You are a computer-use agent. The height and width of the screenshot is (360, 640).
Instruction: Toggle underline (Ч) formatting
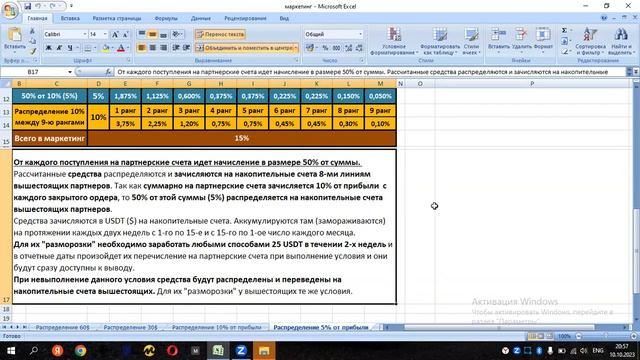click(70, 48)
